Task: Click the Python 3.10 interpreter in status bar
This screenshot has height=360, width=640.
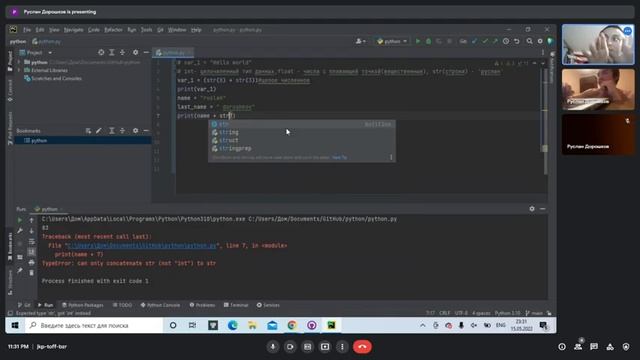Action: click(507, 313)
